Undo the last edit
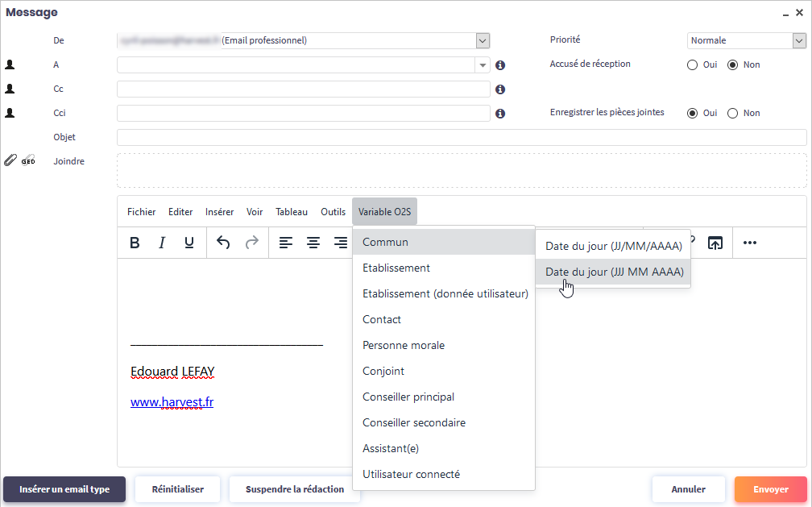Image resolution: width=812 pixels, height=507 pixels. click(224, 243)
